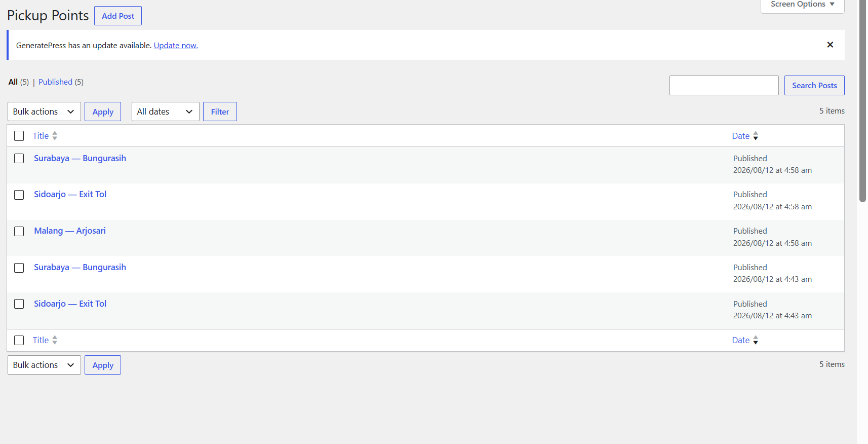
Task: Click the Update now link
Action: click(x=176, y=45)
